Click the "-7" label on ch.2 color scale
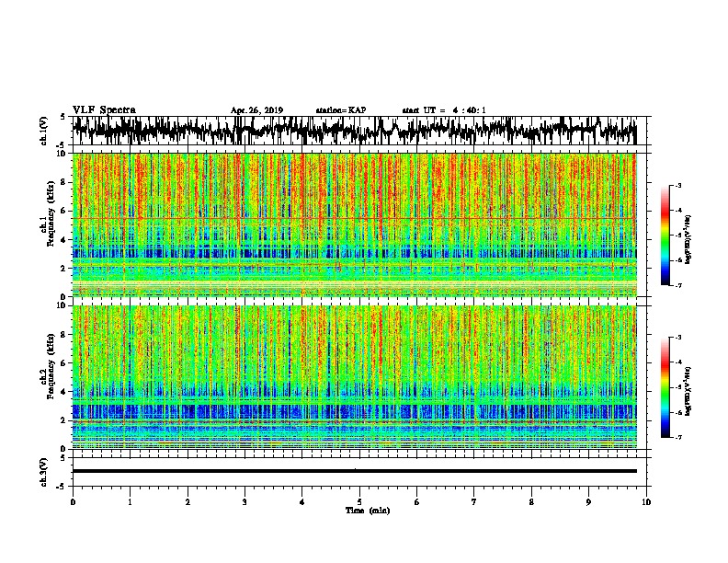Viewport: 728px width, 563px height. [677, 438]
